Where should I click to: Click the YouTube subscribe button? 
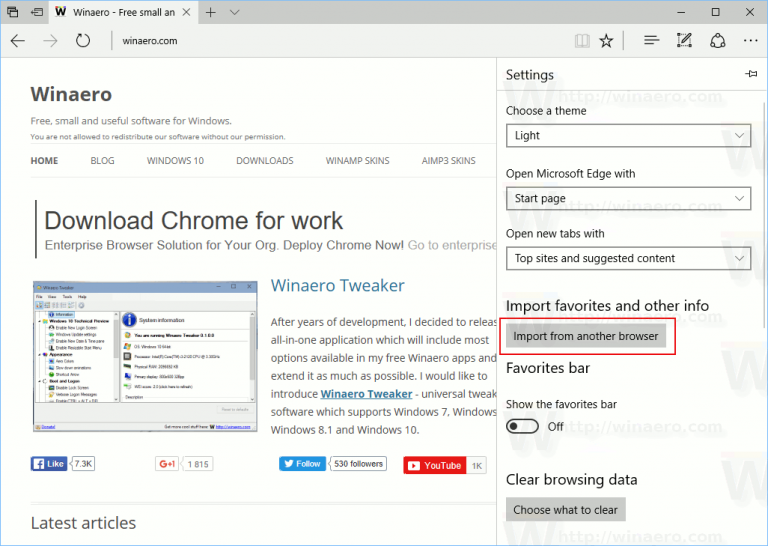click(435, 465)
